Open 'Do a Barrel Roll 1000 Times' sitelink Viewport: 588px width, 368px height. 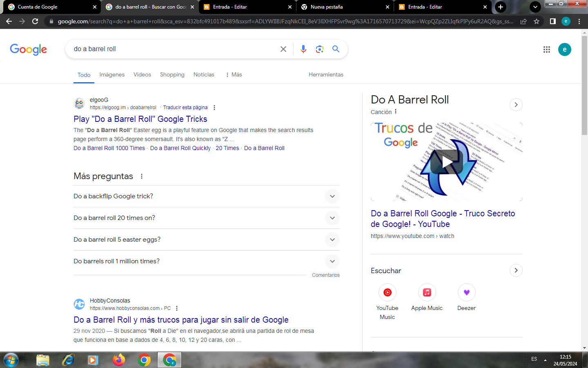coord(109,148)
